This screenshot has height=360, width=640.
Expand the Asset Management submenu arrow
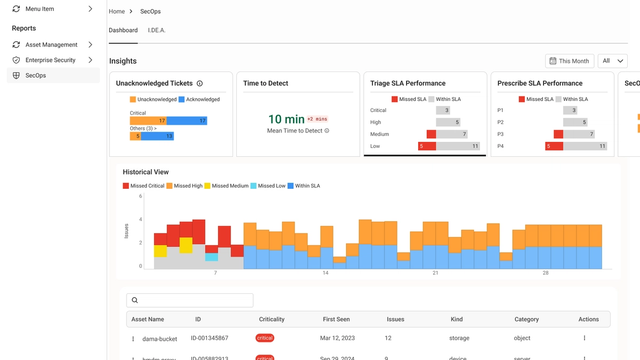[90, 44]
